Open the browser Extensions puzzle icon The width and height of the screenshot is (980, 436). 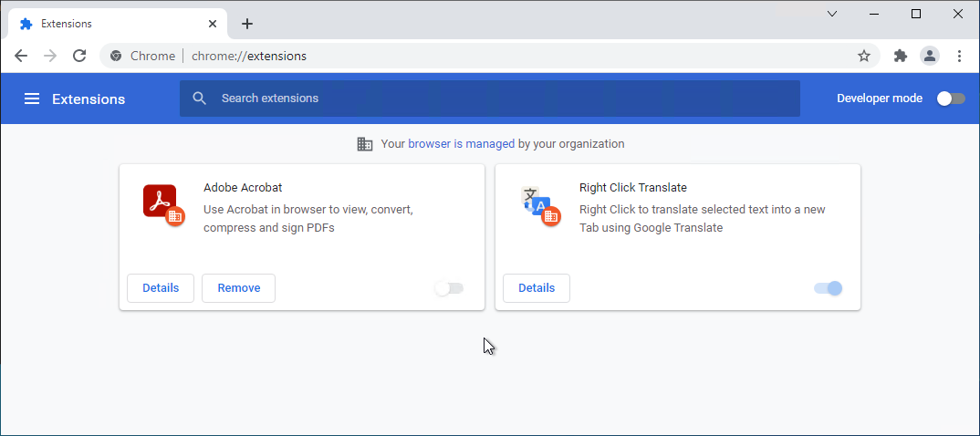(x=901, y=56)
